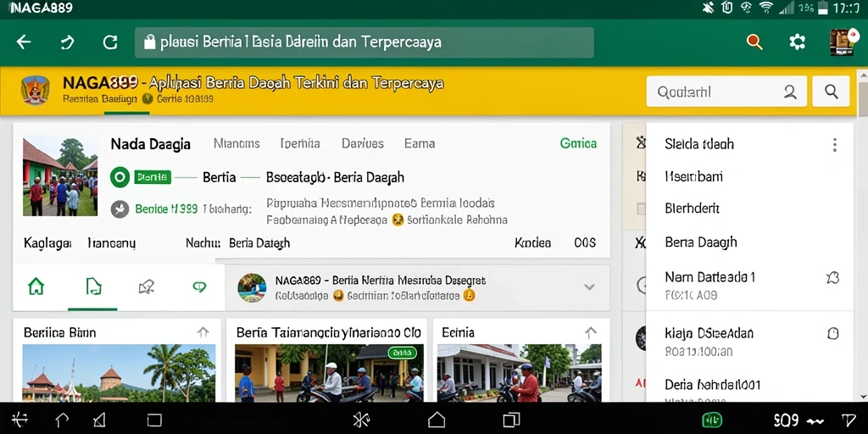This screenshot has width=868, height=434.
Task: Click the pin icon beside Nam Datteada 1
Action: point(832,278)
